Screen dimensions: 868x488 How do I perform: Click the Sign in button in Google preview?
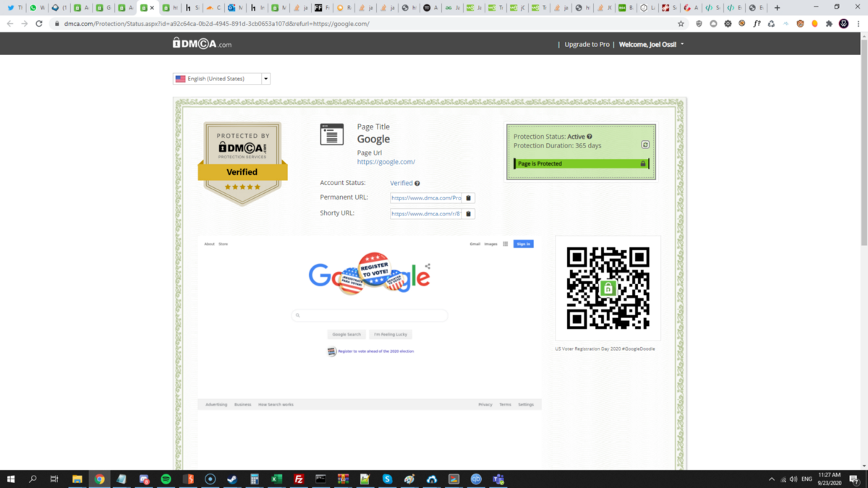click(x=524, y=244)
